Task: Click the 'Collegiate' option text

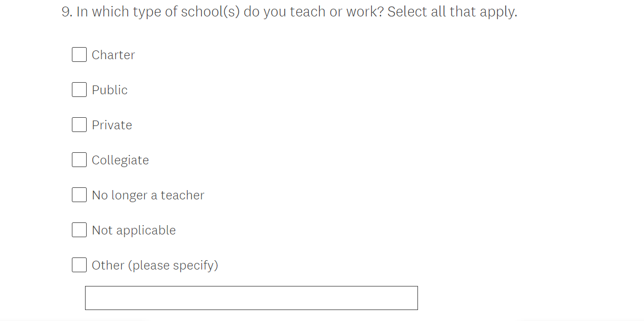Action: click(x=120, y=160)
